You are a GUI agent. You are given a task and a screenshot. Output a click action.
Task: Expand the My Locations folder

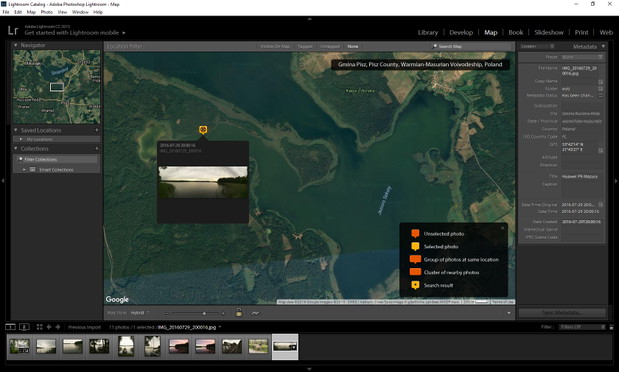21,139
